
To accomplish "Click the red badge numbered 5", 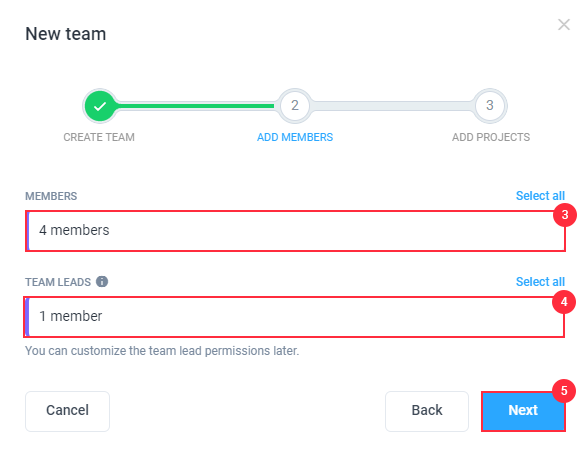I will pyautogui.click(x=564, y=391).
